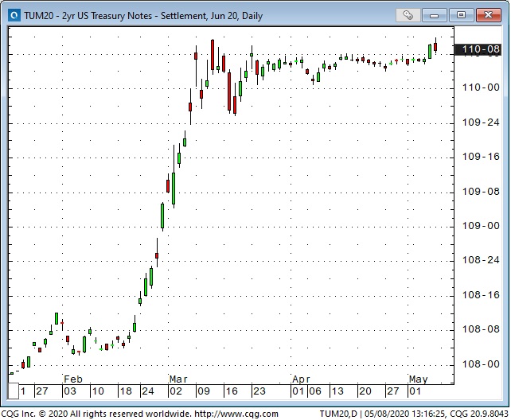Maximize the TUM20 chart window
The width and height of the screenshot is (511, 420).
click(461, 15)
